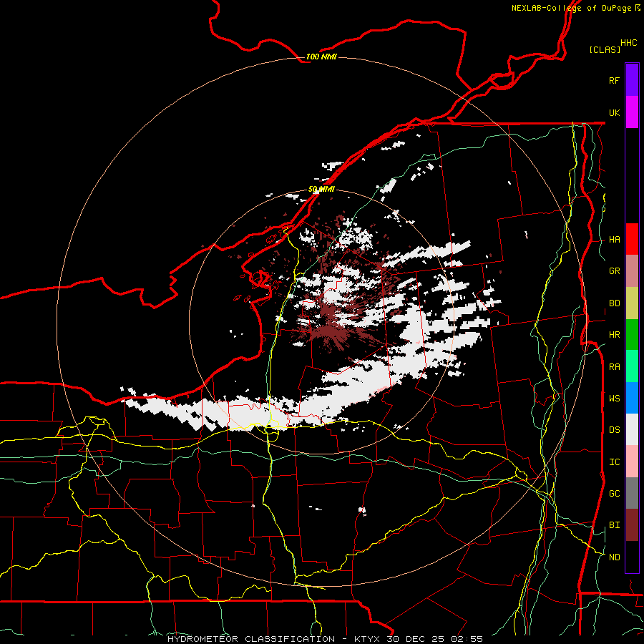
Task: Click the [CLAS] units label
Action: coord(605,49)
